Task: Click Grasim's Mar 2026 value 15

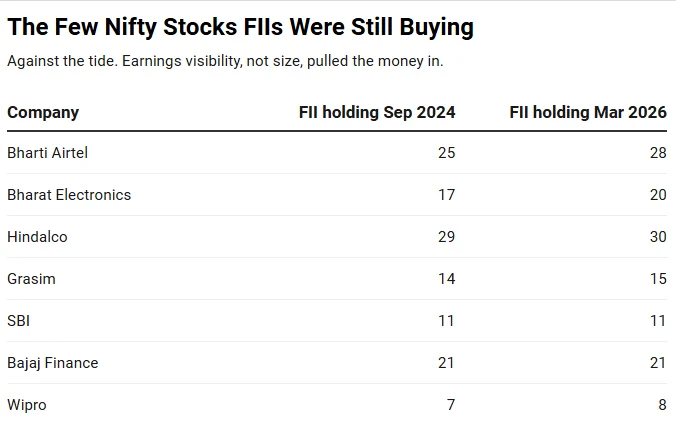Action: pos(659,279)
